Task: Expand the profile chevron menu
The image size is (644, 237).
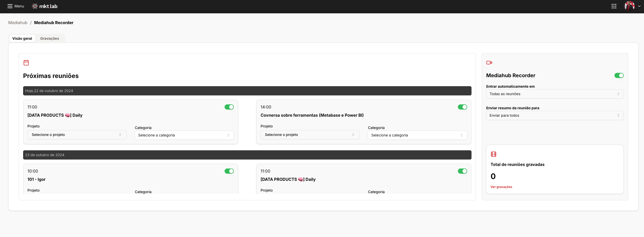Action: point(639,6)
